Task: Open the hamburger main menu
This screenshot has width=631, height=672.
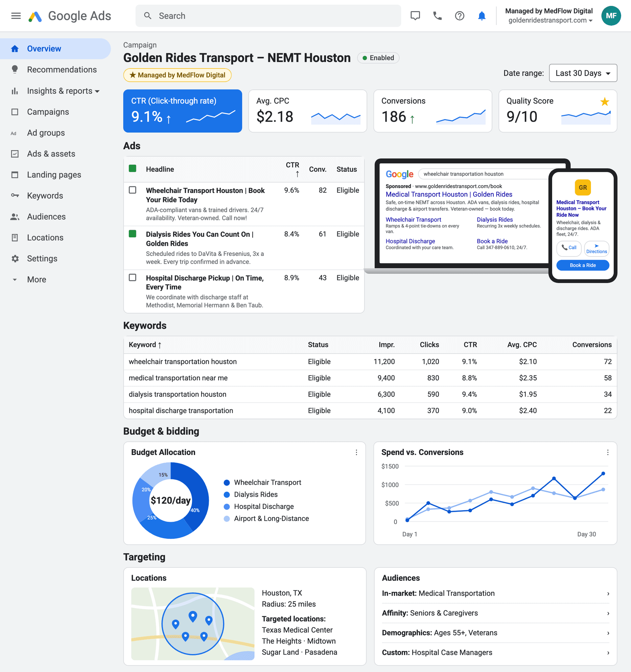Action: point(16,16)
